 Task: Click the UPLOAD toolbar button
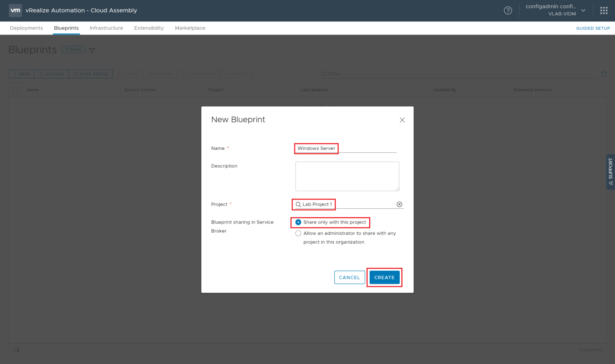click(x=52, y=74)
